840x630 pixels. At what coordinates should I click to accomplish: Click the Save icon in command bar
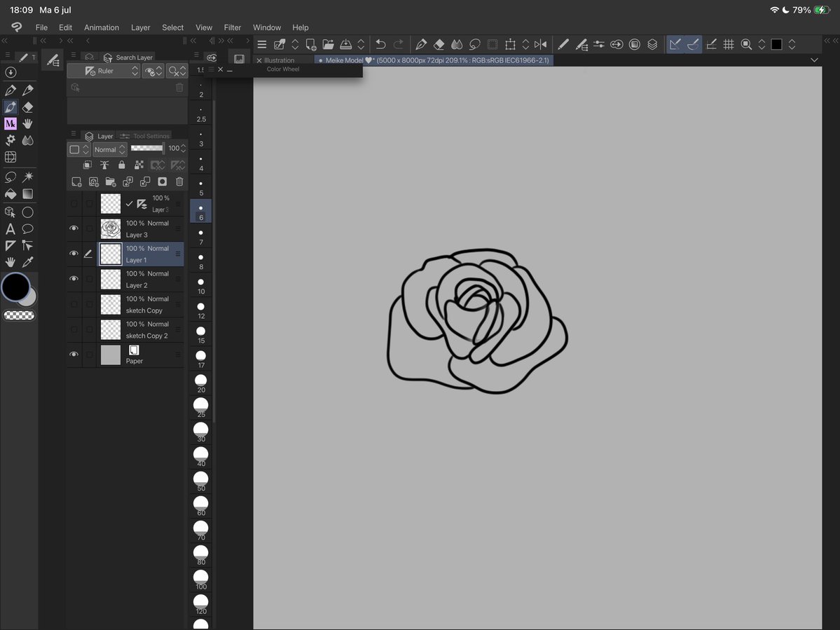(346, 44)
